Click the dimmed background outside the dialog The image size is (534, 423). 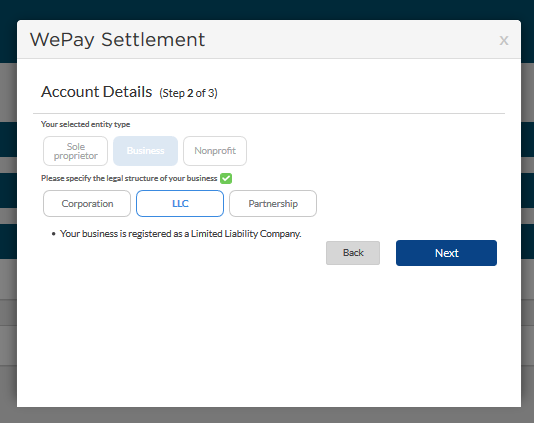click(8, 211)
